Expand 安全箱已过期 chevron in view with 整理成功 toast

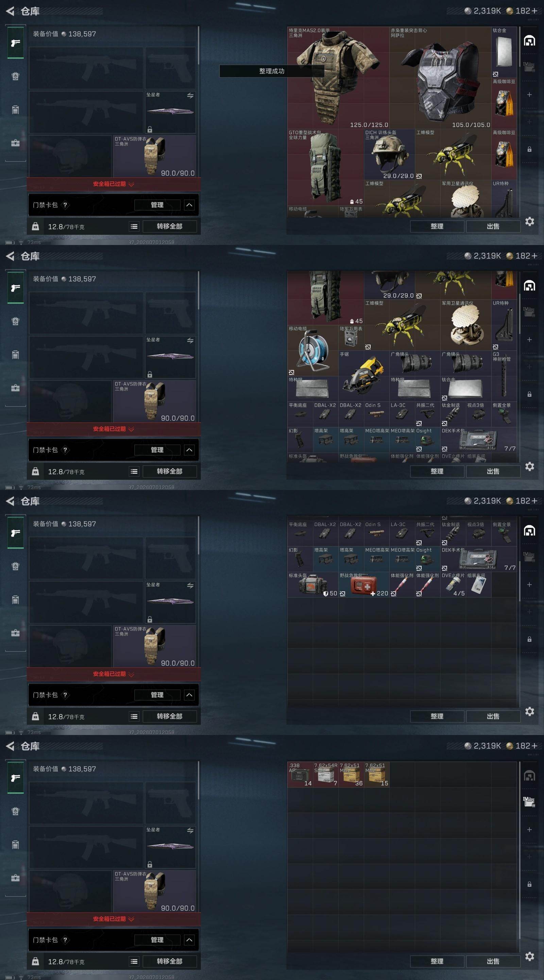click(131, 184)
